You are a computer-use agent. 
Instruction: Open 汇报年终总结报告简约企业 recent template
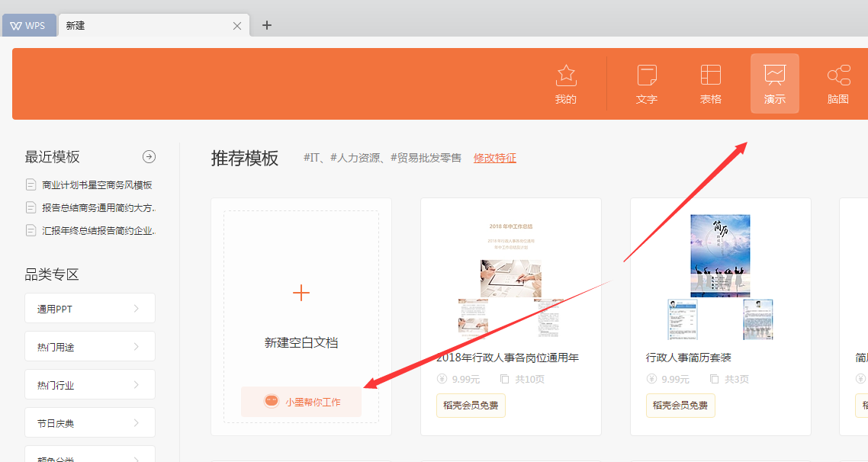coord(99,231)
